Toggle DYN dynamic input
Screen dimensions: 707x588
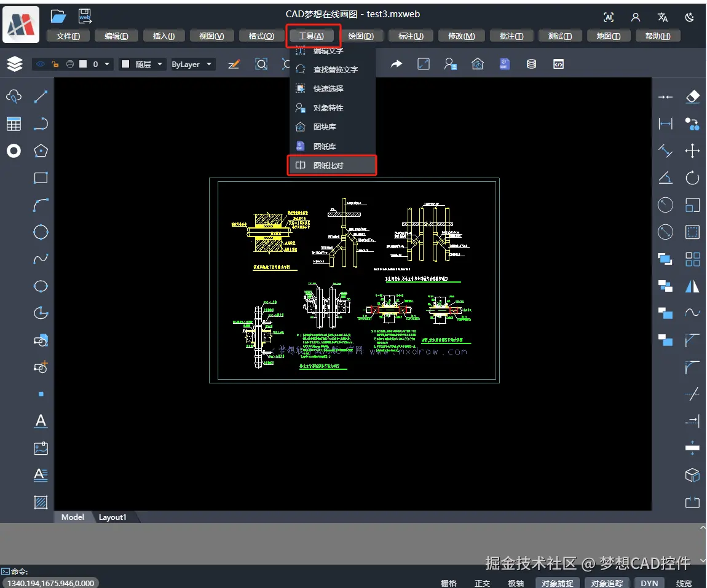(x=649, y=583)
